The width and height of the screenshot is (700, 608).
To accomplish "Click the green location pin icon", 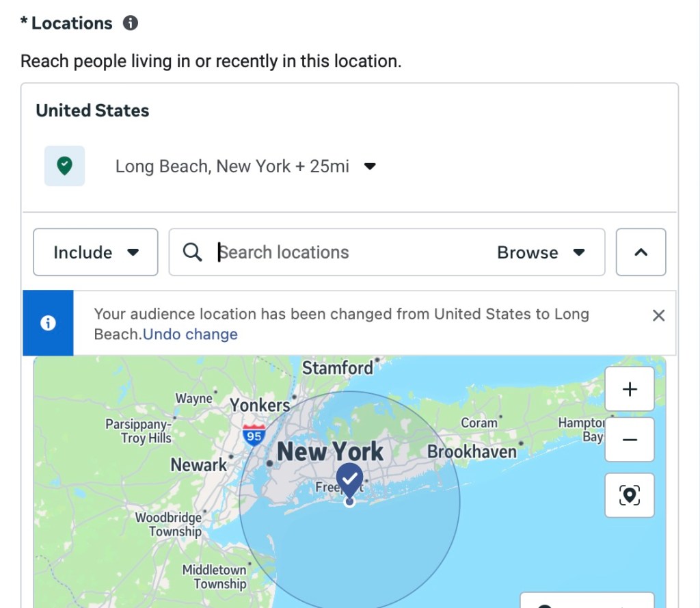I will (64, 166).
